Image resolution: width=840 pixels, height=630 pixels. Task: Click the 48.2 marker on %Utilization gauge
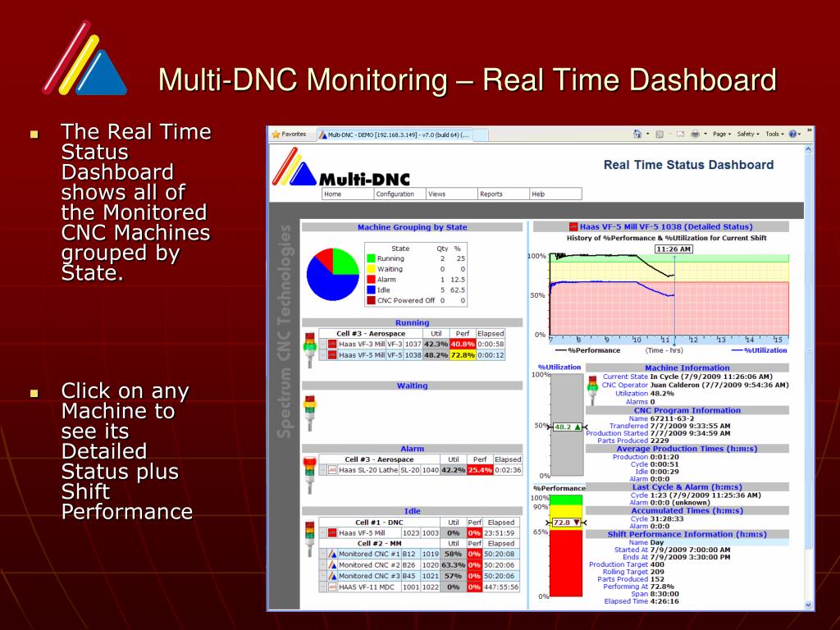point(567,427)
